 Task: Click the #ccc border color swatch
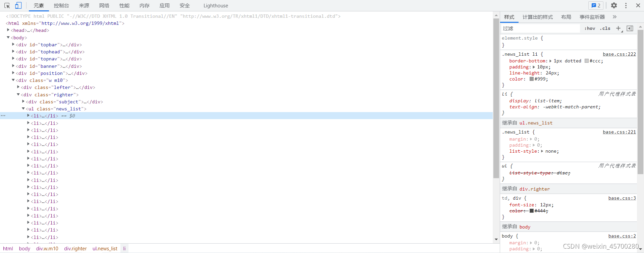point(587,61)
